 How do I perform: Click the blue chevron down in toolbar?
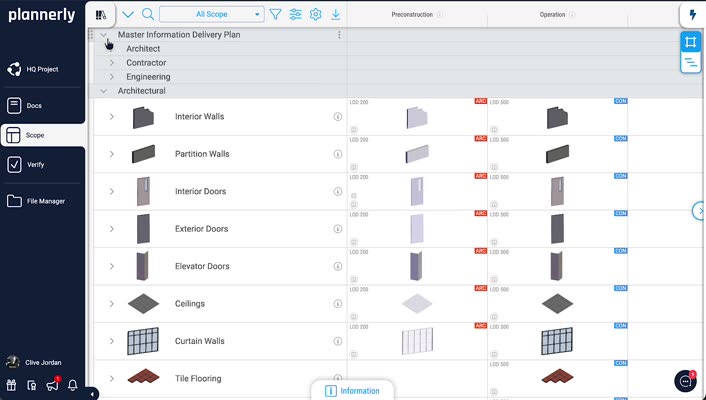coord(128,14)
